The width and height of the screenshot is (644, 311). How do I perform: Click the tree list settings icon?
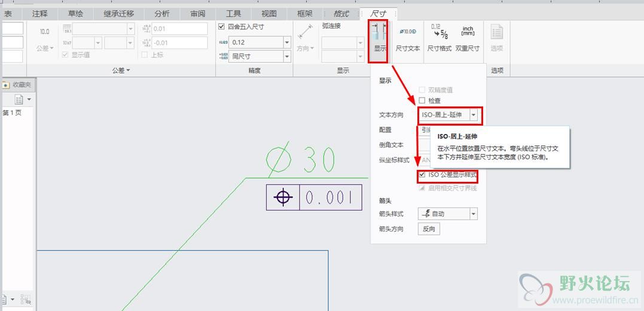point(19,100)
